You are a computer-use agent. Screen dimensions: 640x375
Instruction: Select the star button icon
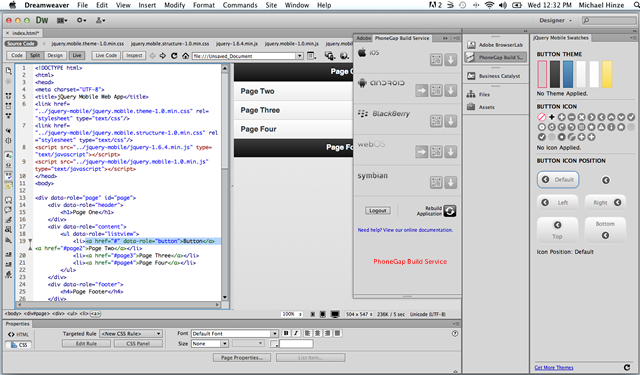(x=591, y=127)
